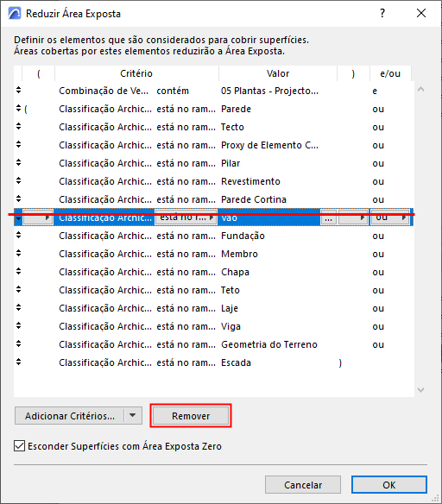Click the reorder handle of the Parede Cortina row
This screenshot has width=442, height=504.
[18, 199]
